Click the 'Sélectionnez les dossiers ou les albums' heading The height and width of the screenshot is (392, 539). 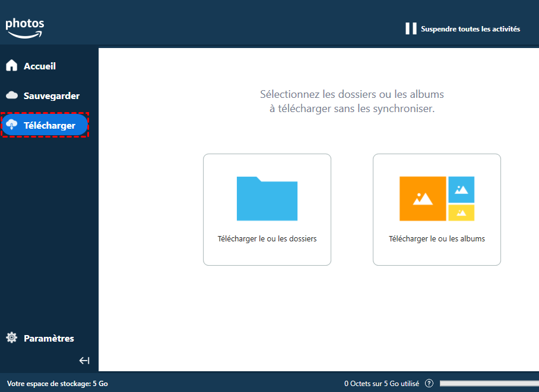pos(351,101)
